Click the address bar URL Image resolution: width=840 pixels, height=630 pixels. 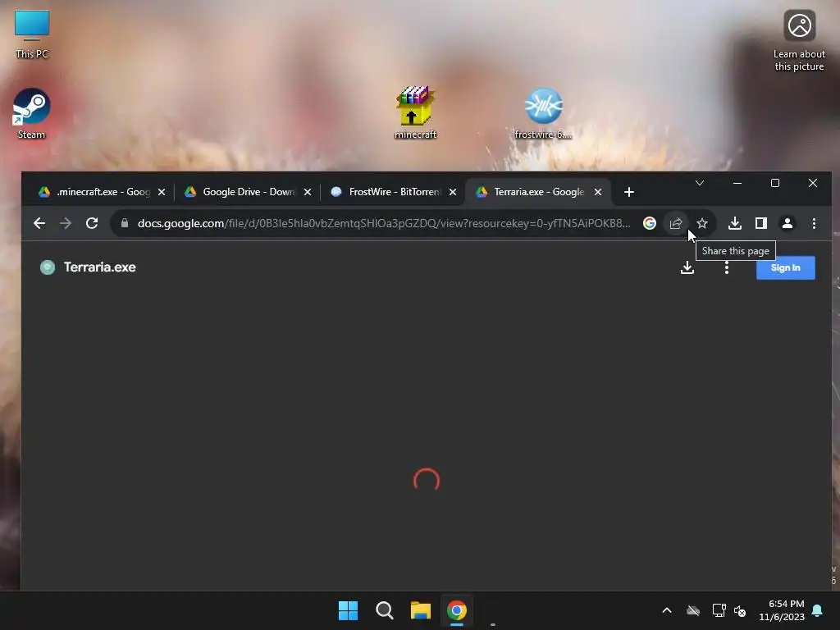coord(384,223)
